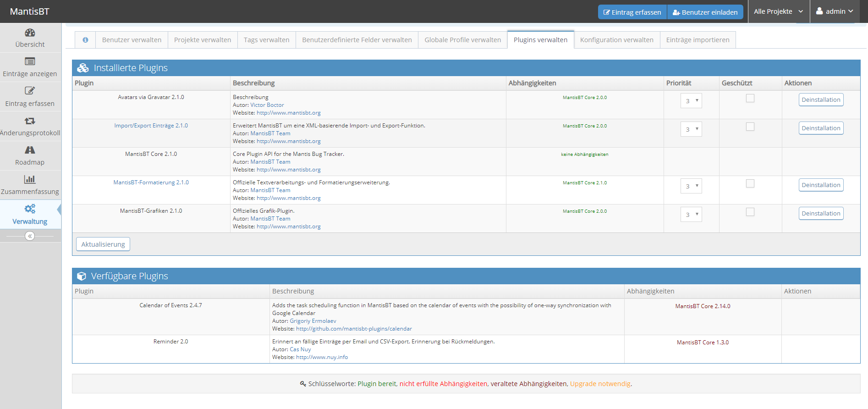Click the Upgrade notwendig legend text

pyautogui.click(x=600, y=384)
